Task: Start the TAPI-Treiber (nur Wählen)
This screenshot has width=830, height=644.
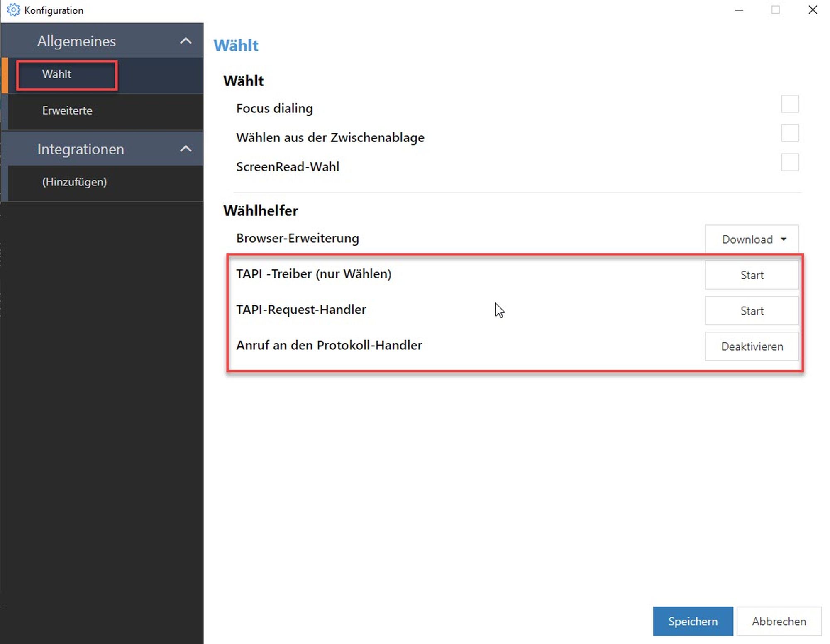Action: [x=752, y=275]
